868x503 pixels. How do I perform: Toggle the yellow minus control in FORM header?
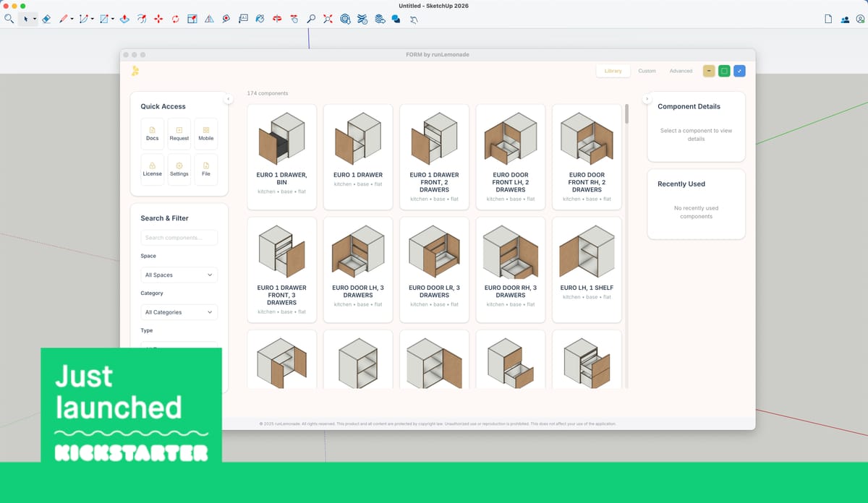tap(709, 71)
